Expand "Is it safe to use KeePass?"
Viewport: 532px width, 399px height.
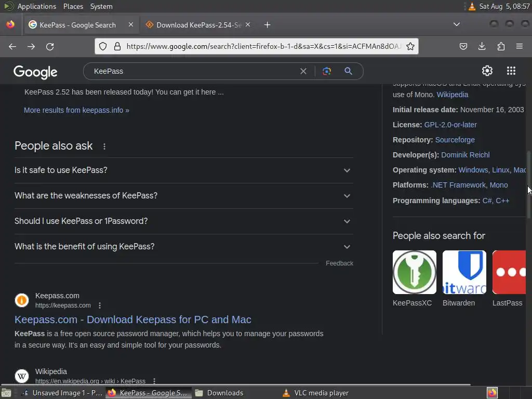pyautogui.click(x=183, y=170)
